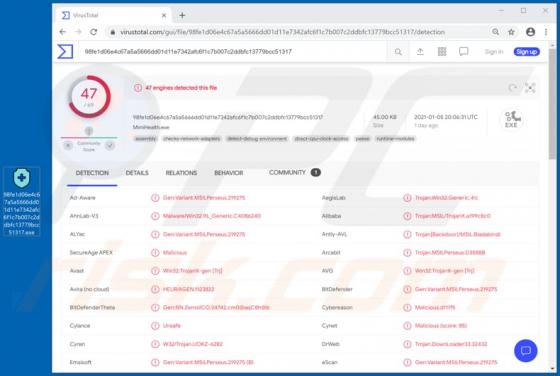Open the COMMUNITY tab
Viewport: 560px width, 376px height.
coord(294,172)
